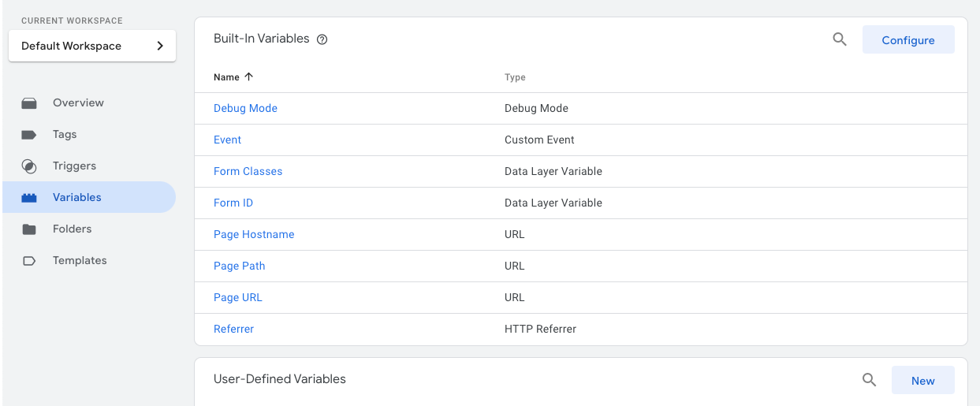Click the Custom Event type cell
Image resolution: width=980 pixels, height=406 pixels.
click(539, 140)
